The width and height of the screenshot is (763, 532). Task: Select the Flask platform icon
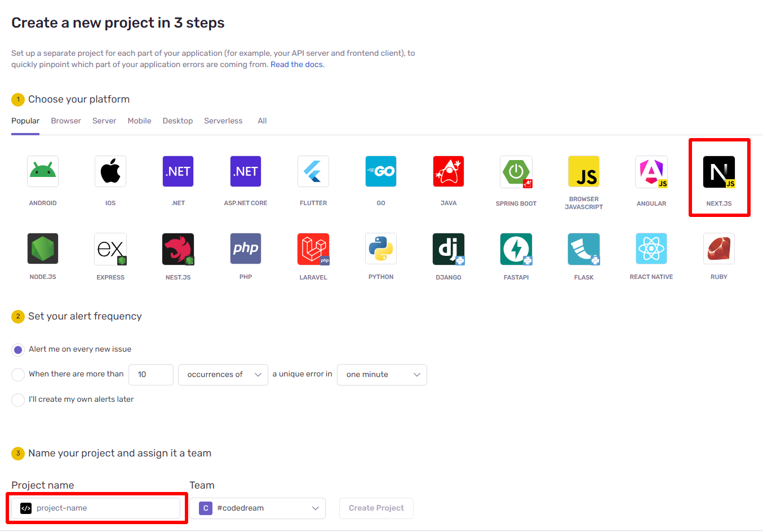[x=584, y=249]
